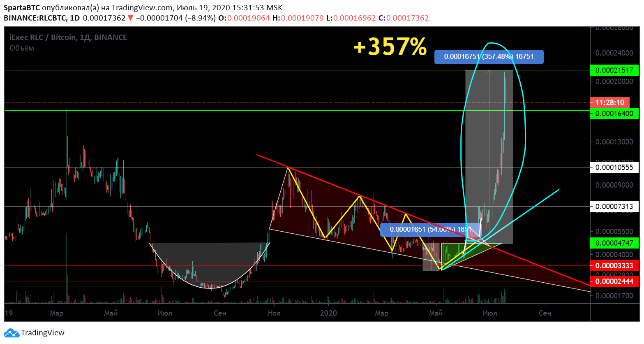The height and width of the screenshot is (344, 644).
Task: Click the iExec RLC / Bitcoin chart title
Action: [68, 37]
